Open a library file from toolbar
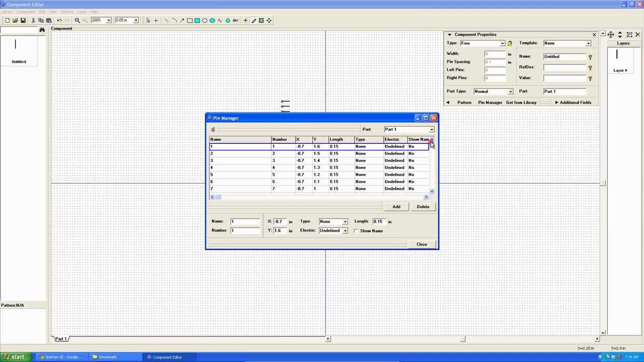644x362 pixels. [x=15, y=20]
